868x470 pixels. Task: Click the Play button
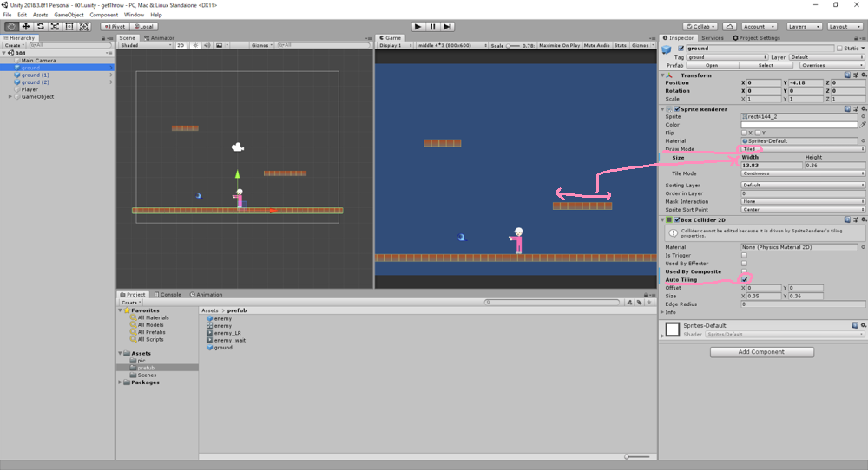(x=418, y=27)
